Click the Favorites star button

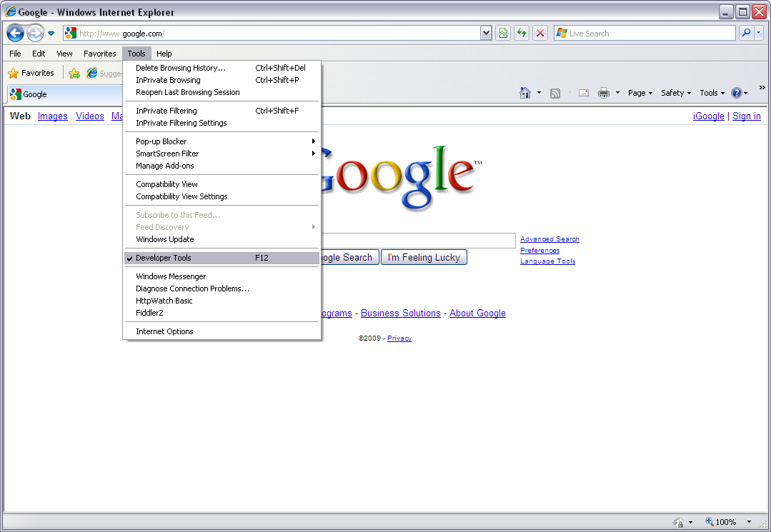pyautogui.click(x=31, y=73)
